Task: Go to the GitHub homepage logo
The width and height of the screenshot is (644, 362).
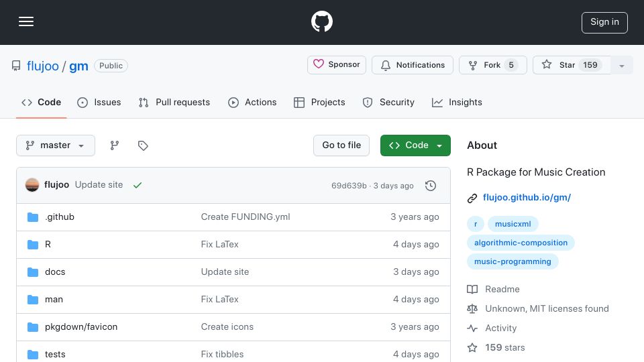Action: [x=321, y=21]
